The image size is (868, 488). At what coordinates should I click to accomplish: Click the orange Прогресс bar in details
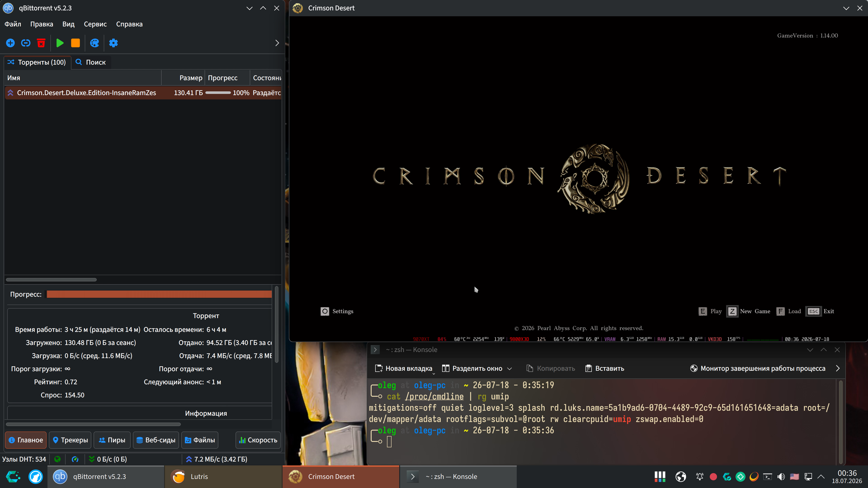(x=159, y=294)
